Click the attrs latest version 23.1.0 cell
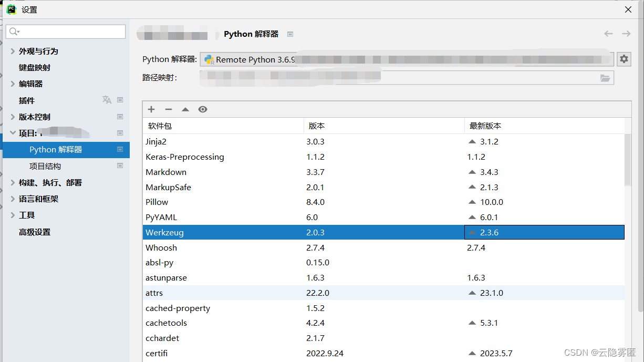Screen dimensions: 644x362 pos(544,293)
